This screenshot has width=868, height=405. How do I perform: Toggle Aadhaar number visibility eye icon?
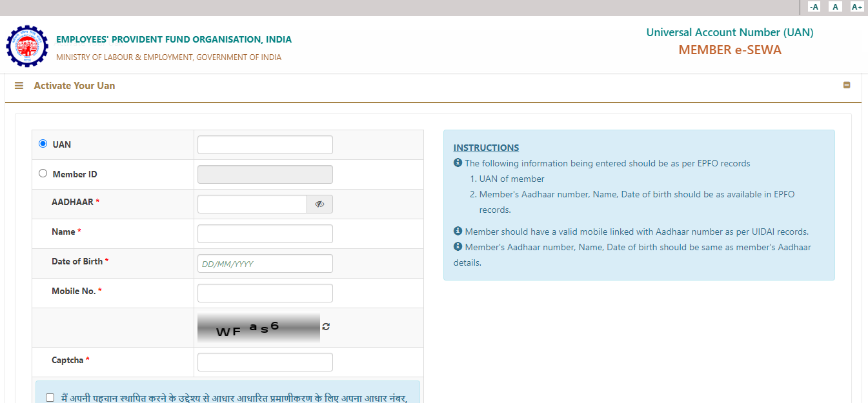point(319,204)
